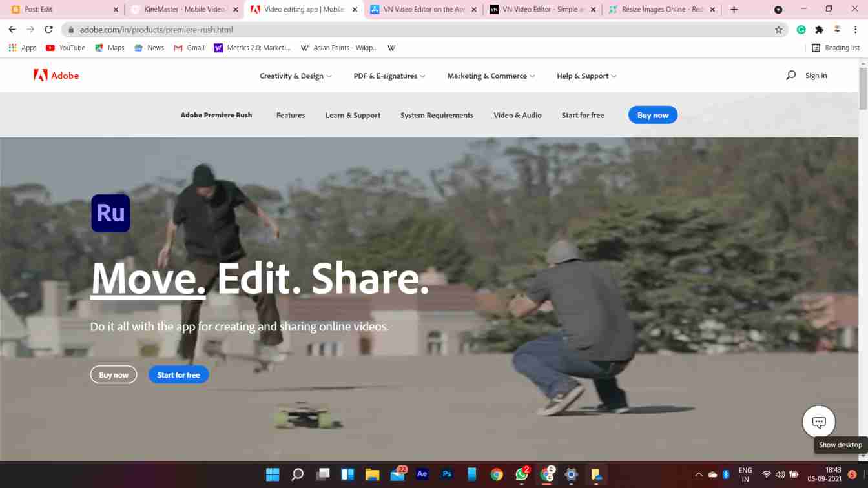Open the Grammarly extension icon
This screenshot has height=488, width=868.
(x=801, y=30)
